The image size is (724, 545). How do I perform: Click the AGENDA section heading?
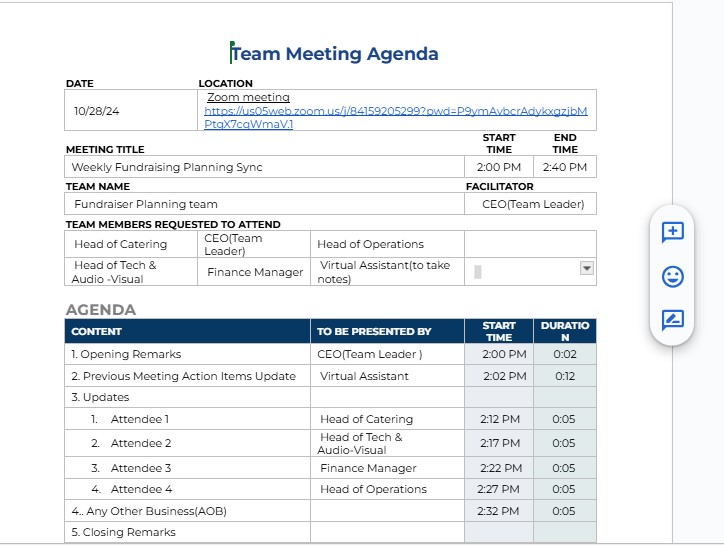coord(100,310)
